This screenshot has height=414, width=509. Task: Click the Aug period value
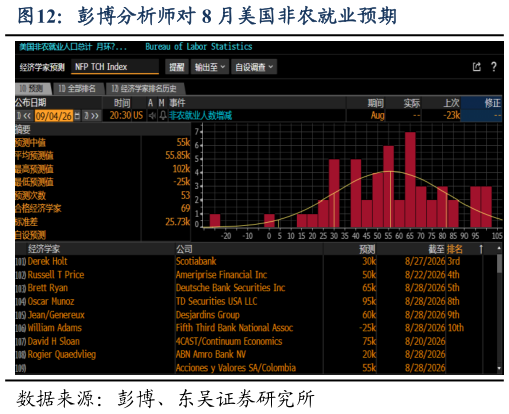(378, 116)
